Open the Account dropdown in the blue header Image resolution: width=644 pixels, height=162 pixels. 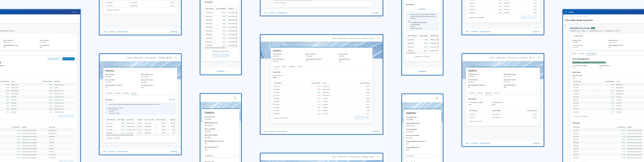click(x=75, y=12)
